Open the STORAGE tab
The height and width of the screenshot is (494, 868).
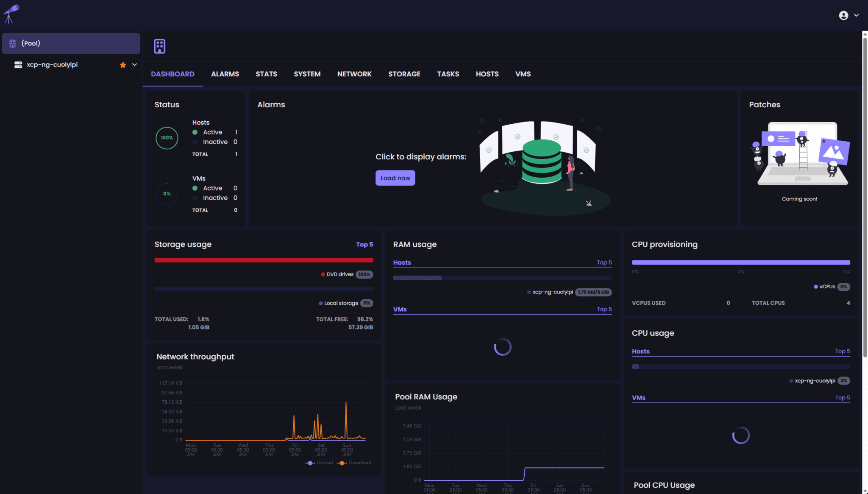tap(404, 74)
